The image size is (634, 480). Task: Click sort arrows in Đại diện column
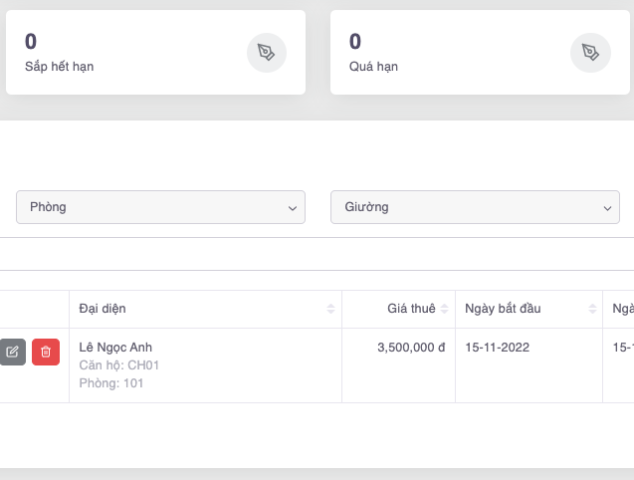(331, 309)
